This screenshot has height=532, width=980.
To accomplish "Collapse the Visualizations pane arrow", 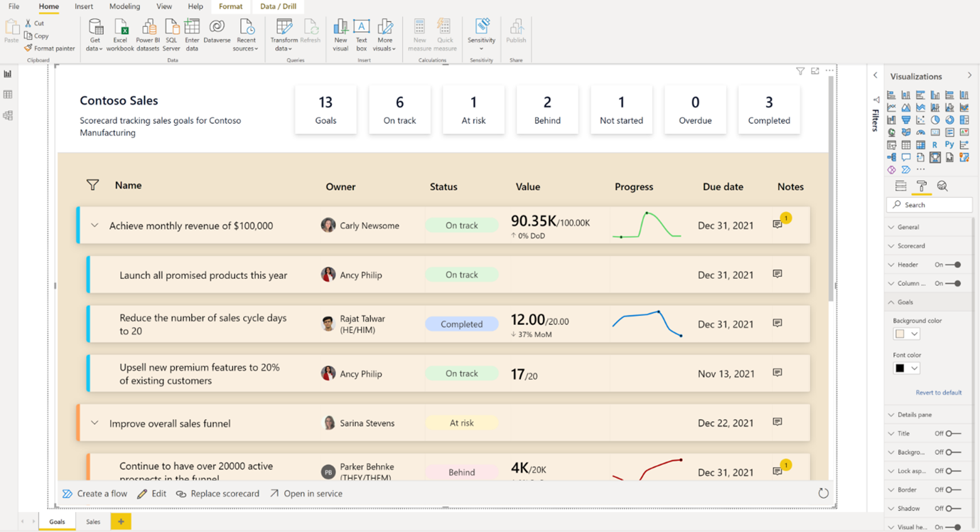I will pos(969,75).
